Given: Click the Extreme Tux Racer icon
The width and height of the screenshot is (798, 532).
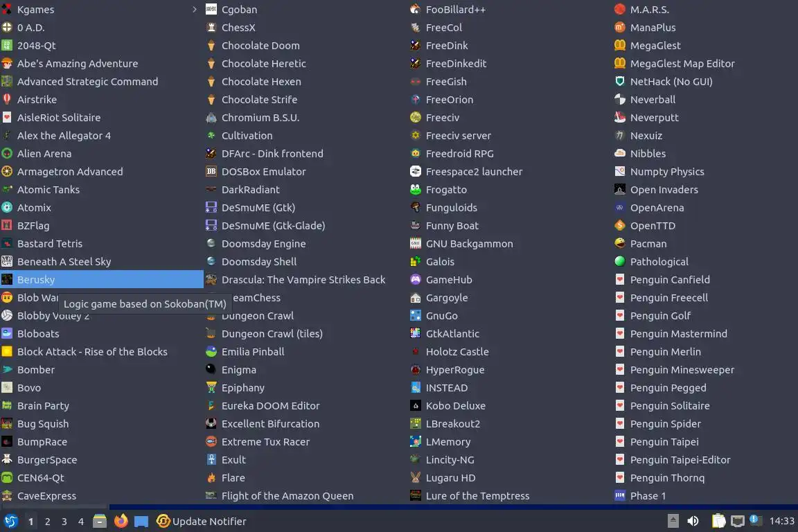Looking at the screenshot, I should [211, 442].
